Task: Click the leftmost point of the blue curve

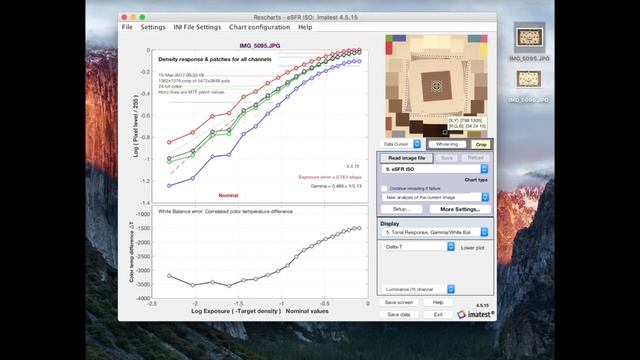Action: [x=169, y=186]
